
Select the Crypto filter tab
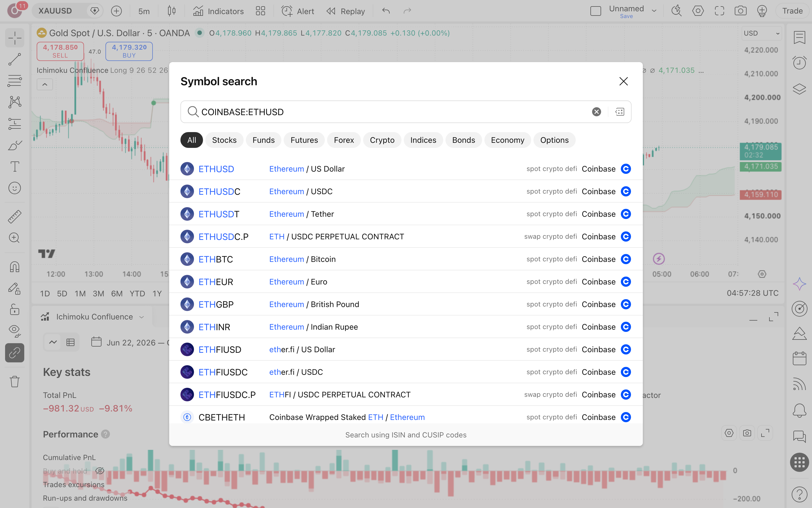tap(382, 140)
